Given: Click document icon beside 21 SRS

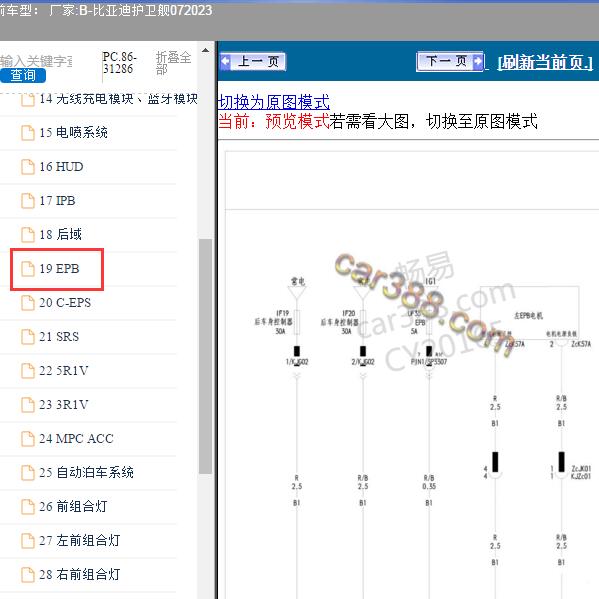Looking at the screenshot, I should coord(28,337).
